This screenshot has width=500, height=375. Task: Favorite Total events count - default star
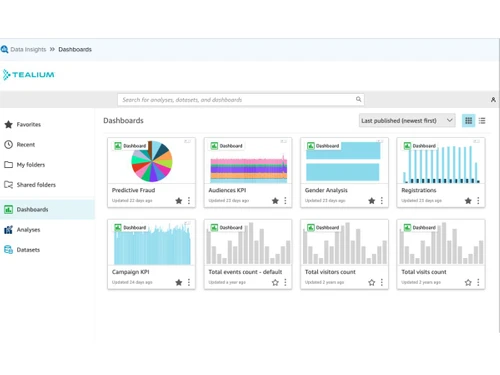275,282
